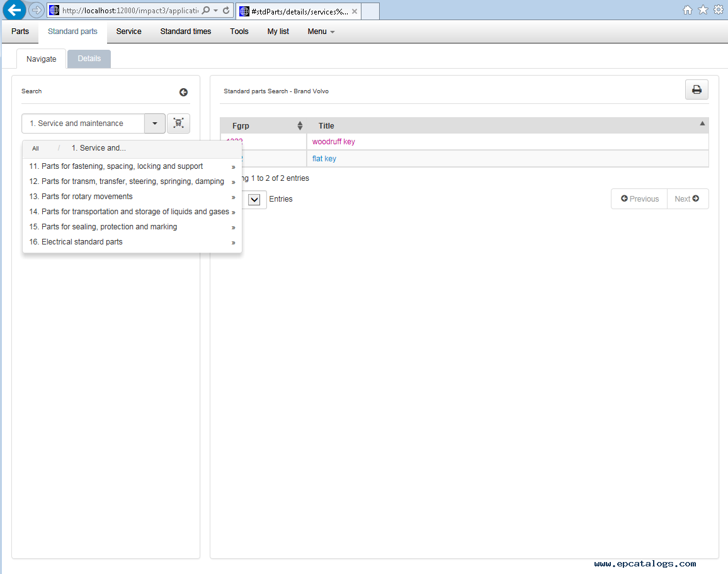The height and width of the screenshot is (574, 728).
Task: Go back using the browser back arrow
Action: pos(14,10)
